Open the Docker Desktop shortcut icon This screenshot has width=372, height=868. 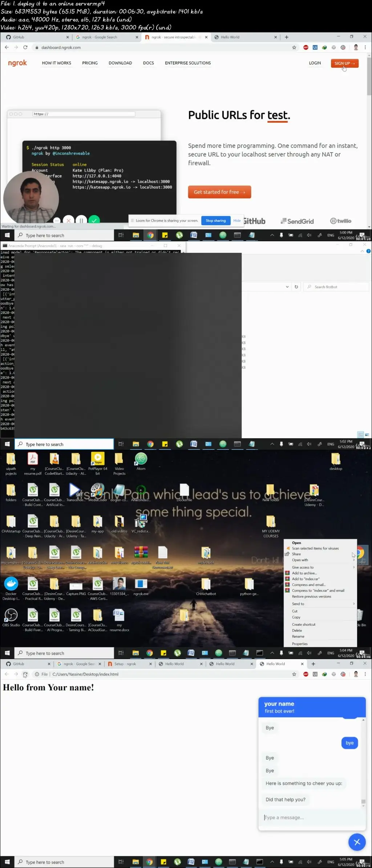click(x=11, y=589)
